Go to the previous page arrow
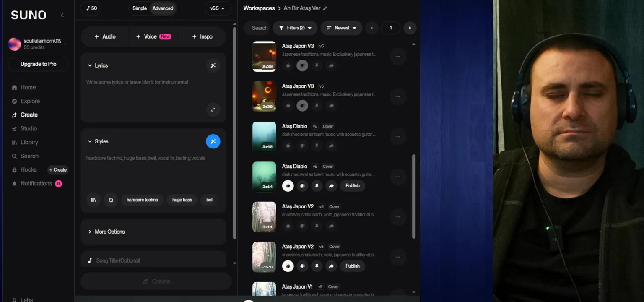The height and width of the screenshot is (302, 644). (371, 28)
